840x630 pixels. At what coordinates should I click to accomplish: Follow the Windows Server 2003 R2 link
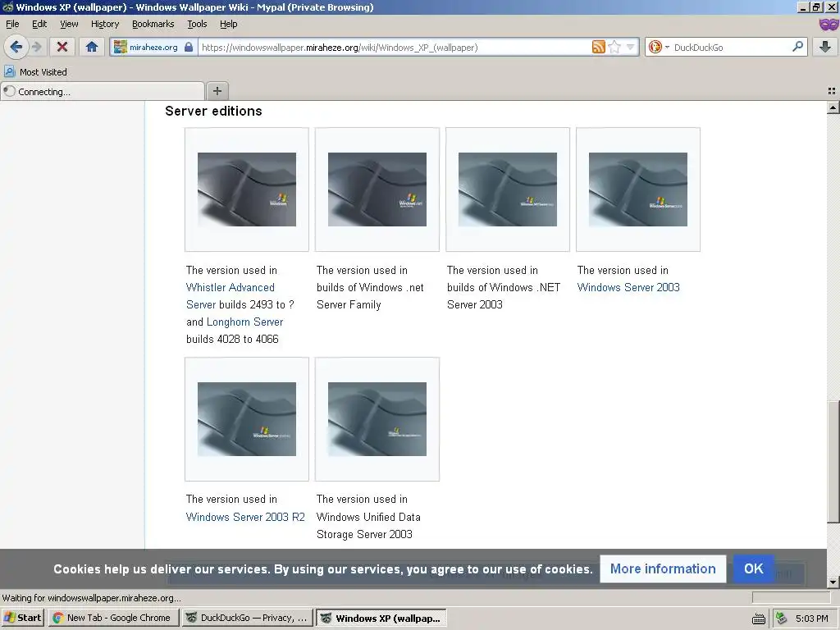click(245, 517)
